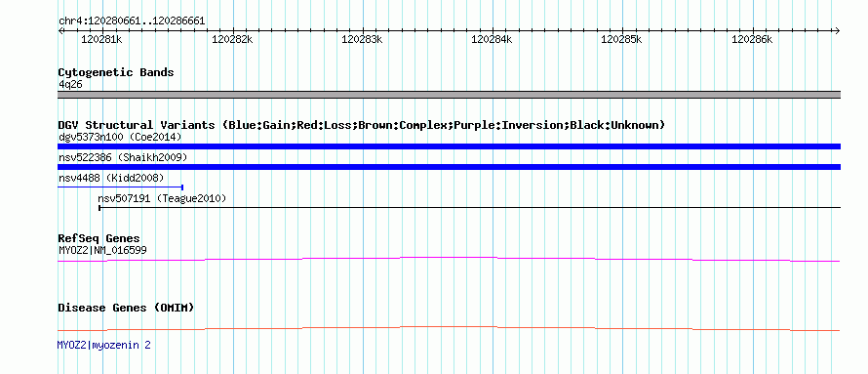Open the MYOZ2|NM_016599 transcript label
868x374 pixels.
102,250
